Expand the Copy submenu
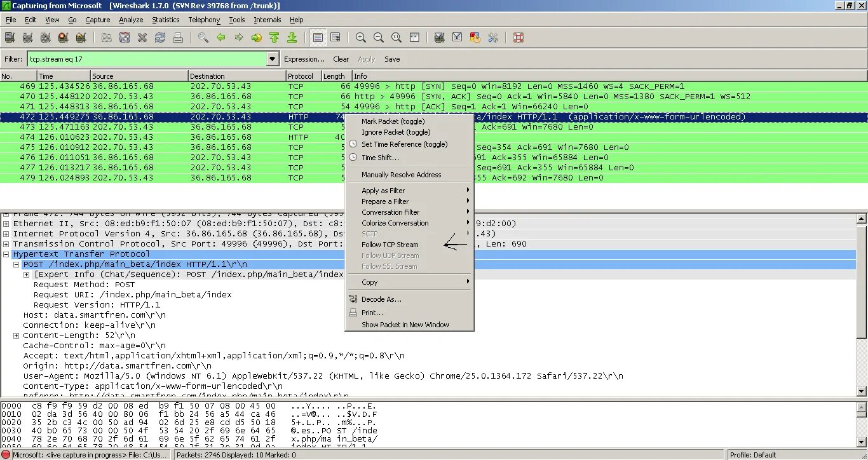Image resolution: width=868 pixels, height=460 pixels. (410, 282)
